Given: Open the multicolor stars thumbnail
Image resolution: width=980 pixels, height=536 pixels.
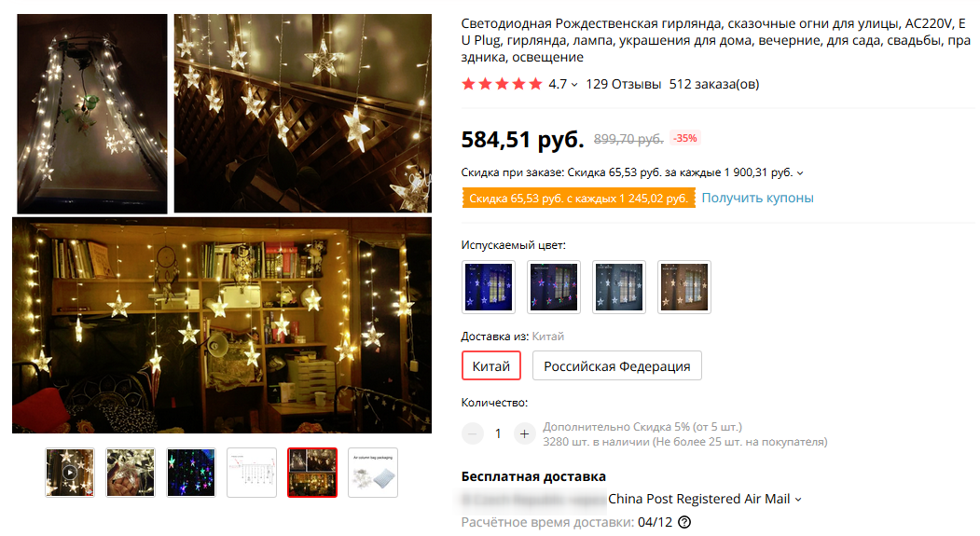Looking at the screenshot, I should pos(191,473).
